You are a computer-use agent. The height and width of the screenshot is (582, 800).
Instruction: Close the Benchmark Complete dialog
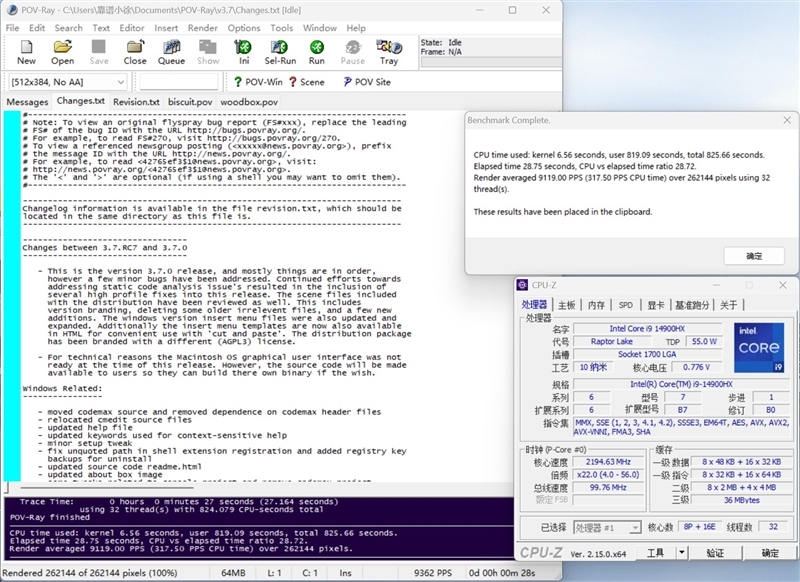(x=787, y=120)
